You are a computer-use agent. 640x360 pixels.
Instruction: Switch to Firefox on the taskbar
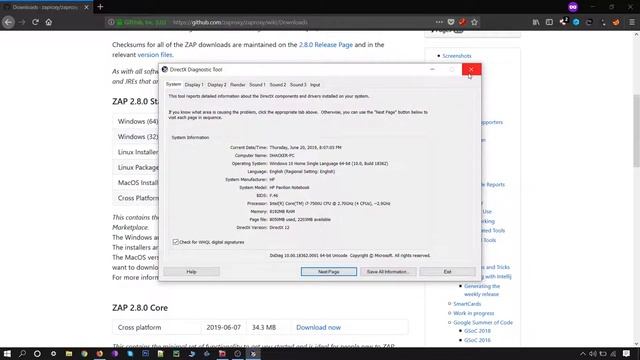click(x=100, y=353)
